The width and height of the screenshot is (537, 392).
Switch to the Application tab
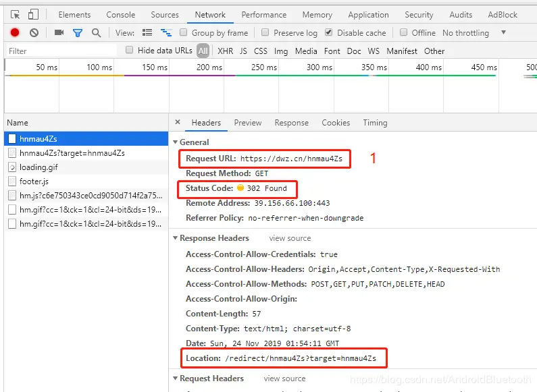(x=369, y=15)
